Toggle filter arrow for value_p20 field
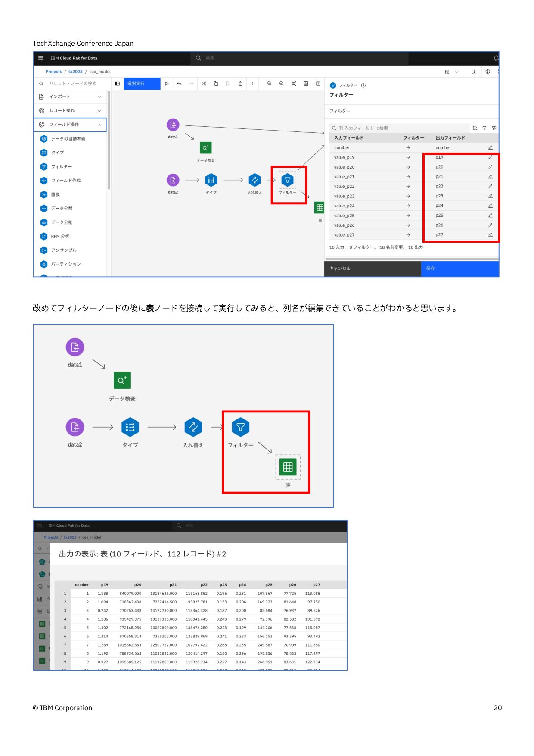The width and height of the screenshot is (534, 756). 408,167
